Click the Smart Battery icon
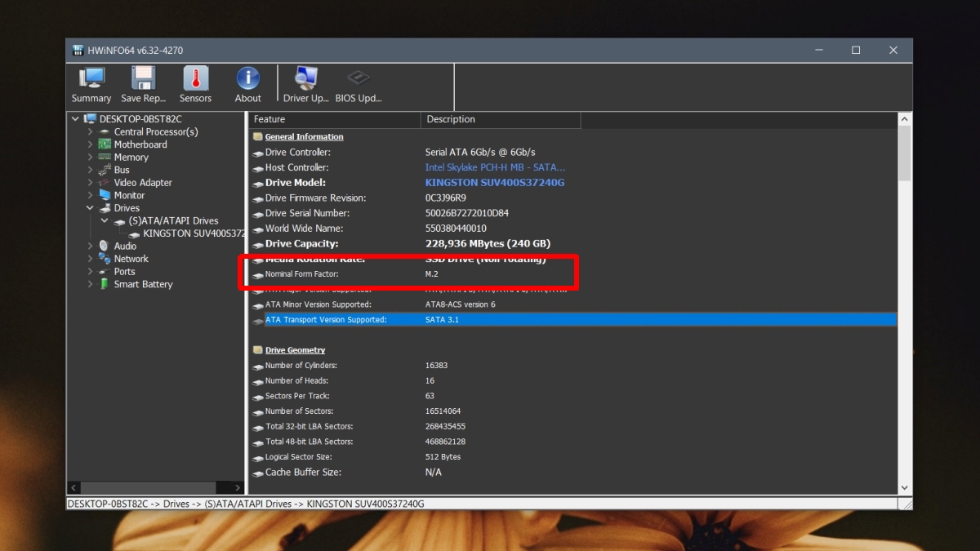 (x=105, y=284)
